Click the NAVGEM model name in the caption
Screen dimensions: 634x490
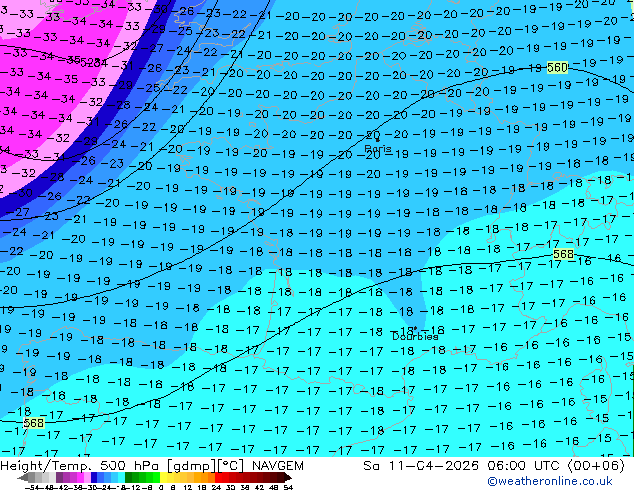click(278, 466)
